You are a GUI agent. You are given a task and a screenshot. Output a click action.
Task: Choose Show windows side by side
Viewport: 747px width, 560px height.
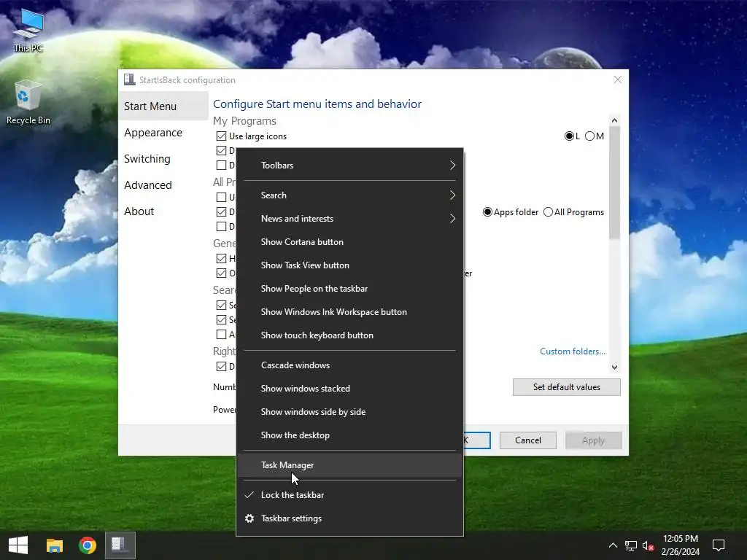[x=349, y=412]
